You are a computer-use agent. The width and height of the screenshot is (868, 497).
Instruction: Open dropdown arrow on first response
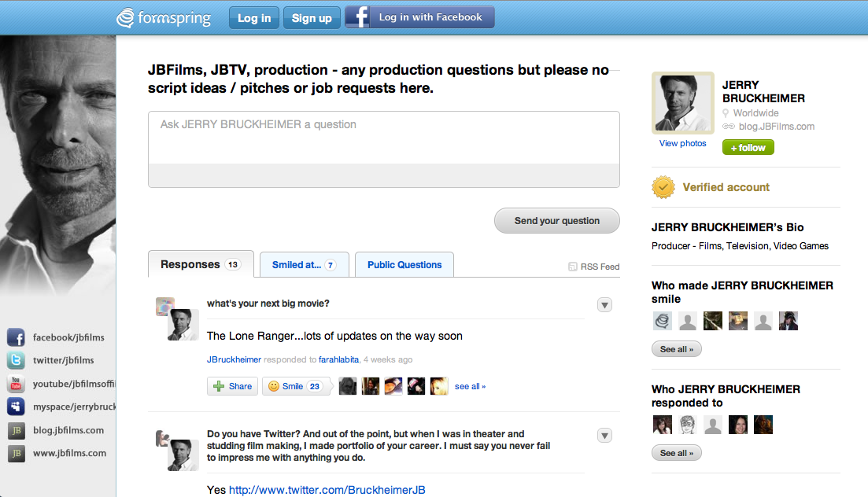(604, 305)
